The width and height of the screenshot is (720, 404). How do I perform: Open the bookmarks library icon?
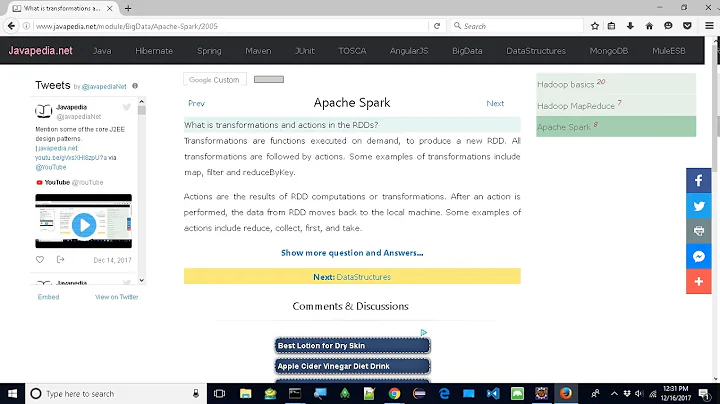pos(611,26)
